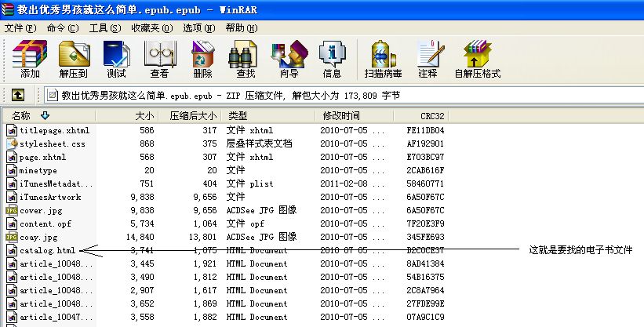Viewport: 644px width, 327px height.
Task: Click the archive path address field
Action: pos(344,96)
